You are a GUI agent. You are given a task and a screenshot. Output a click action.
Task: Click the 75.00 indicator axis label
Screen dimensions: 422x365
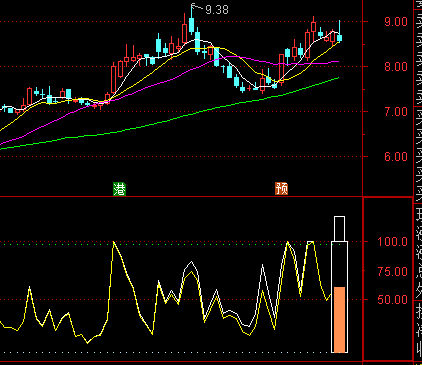pyautogui.click(x=392, y=271)
